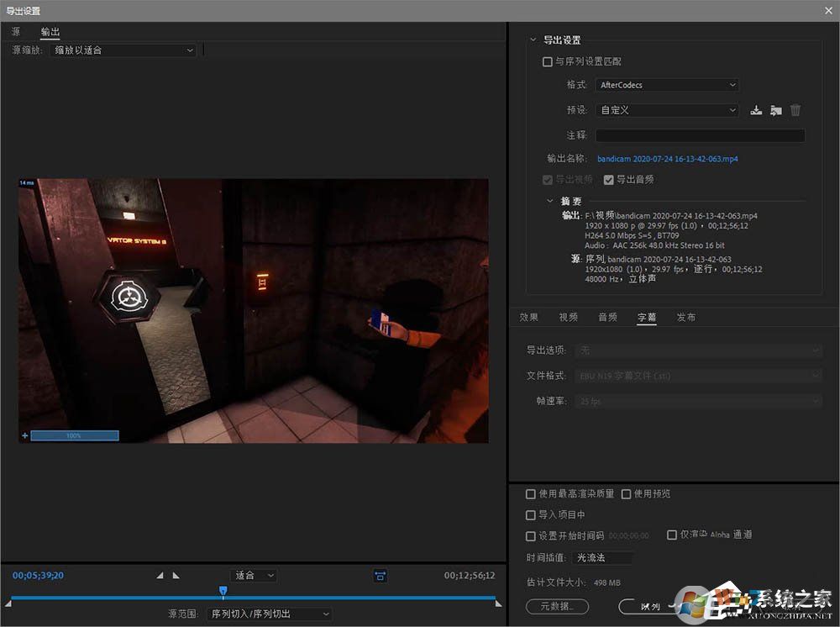
Task: Open the 元数据 metadata dialog
Action: coord(557,607)
